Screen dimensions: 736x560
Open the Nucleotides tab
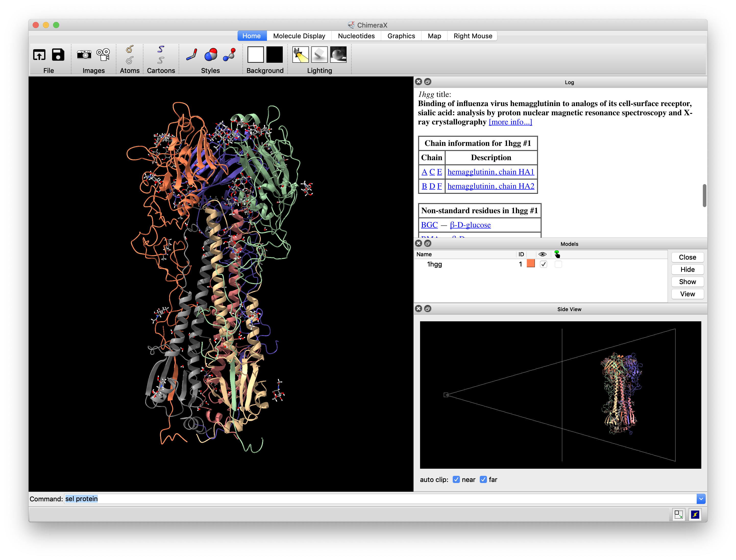pos(356,36)
